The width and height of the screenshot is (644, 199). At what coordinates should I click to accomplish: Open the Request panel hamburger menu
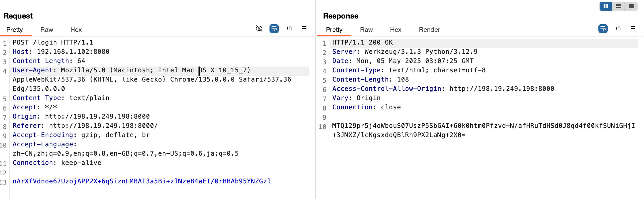coord(304,28)
